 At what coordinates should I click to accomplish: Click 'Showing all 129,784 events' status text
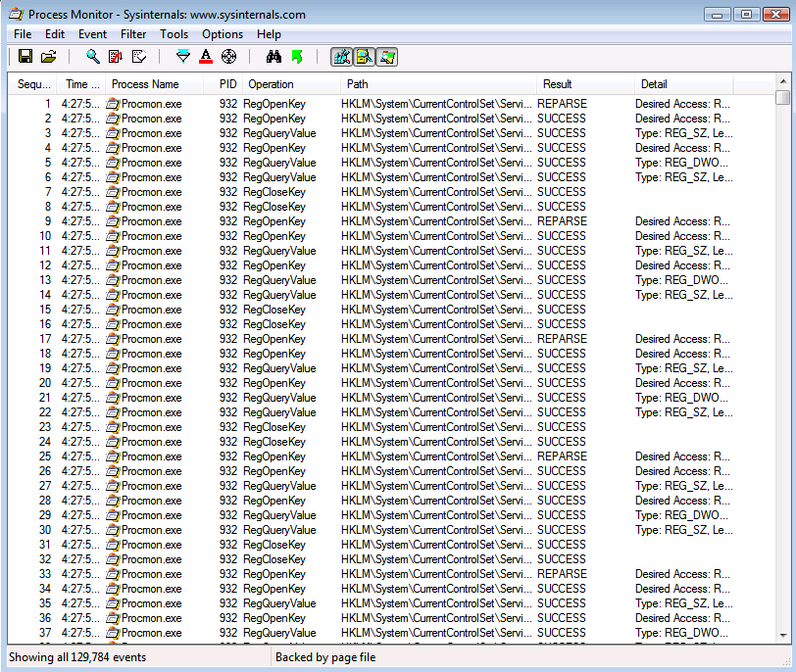point(77,657)
